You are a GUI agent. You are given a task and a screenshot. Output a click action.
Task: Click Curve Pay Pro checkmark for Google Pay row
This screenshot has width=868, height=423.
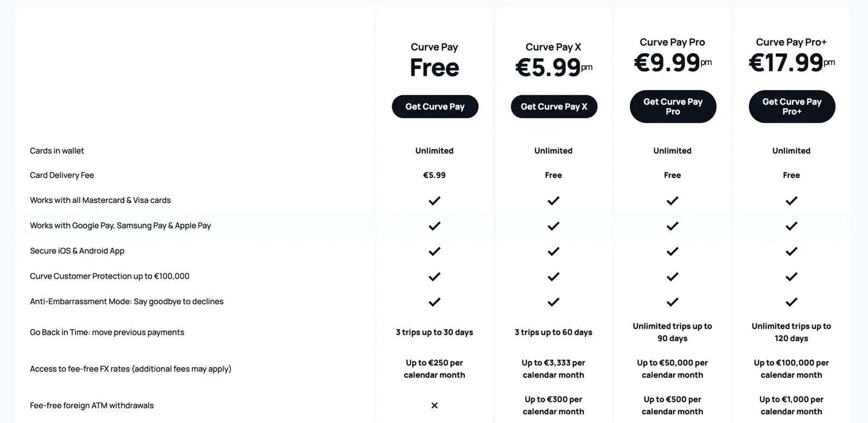[x=672, y=226]
